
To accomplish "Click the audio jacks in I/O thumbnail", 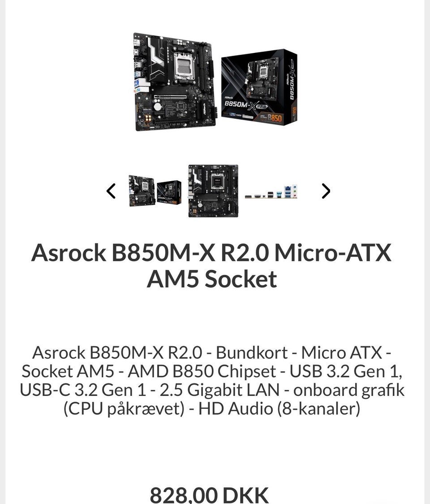I will pyautogui.click(x=295, y=191).
